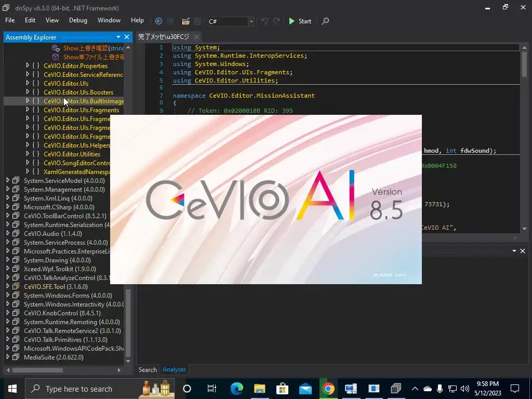532x399 pixels.
Task: Click the CeVIO.SFE.Tool assembly icon
Action: pos(16,286)
